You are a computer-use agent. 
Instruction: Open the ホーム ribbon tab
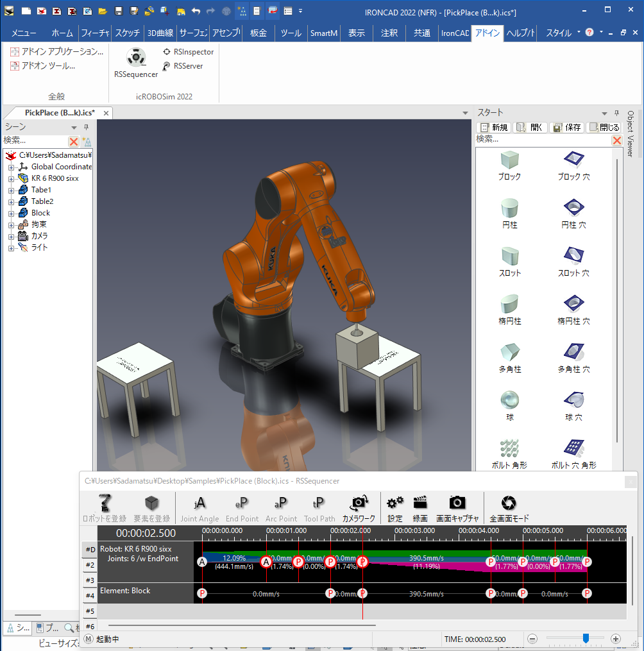(x=62, y=33)
